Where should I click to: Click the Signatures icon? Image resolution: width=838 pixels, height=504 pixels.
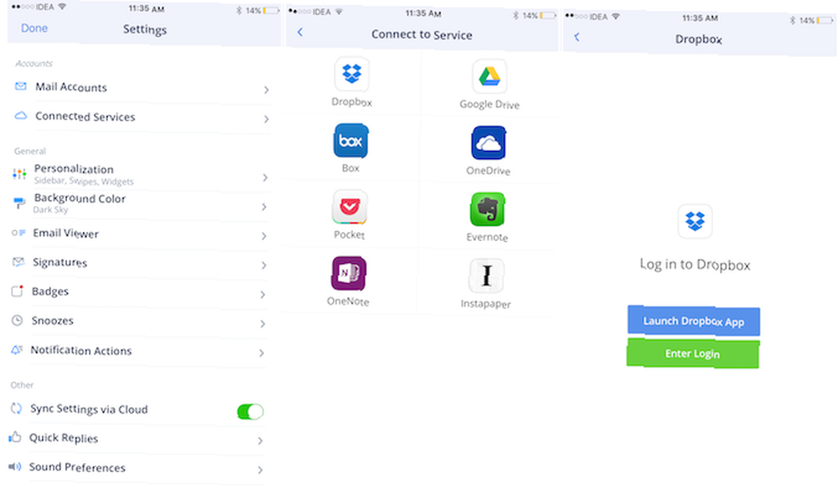click(18, 261)
